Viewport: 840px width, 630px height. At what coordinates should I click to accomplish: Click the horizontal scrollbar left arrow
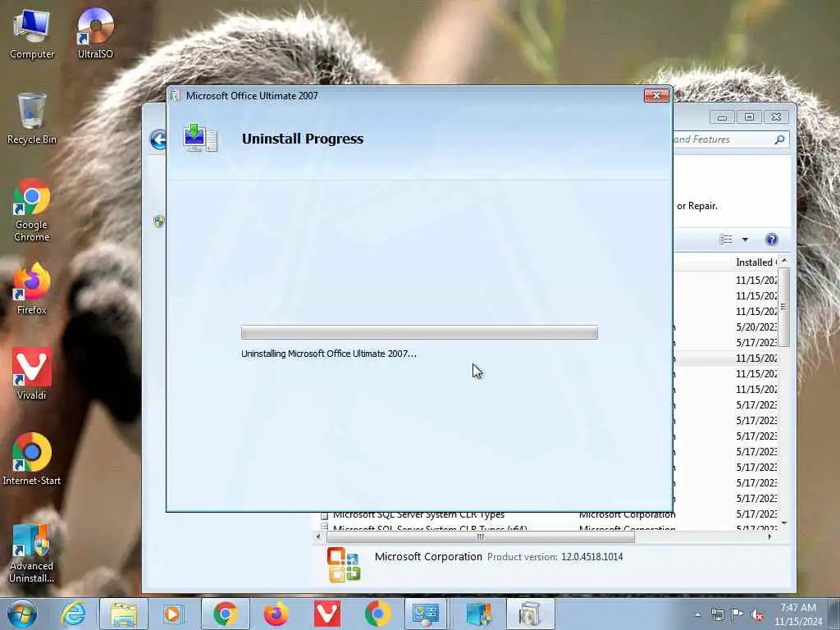(x=318, y=536)
